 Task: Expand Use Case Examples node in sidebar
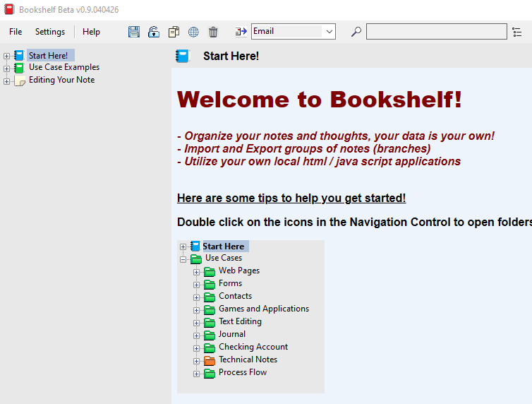(x=7, y=69)
